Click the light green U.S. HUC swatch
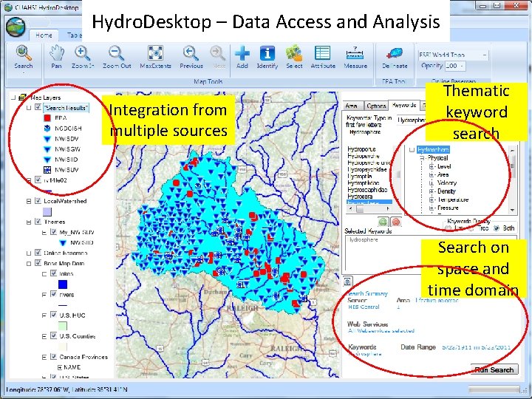 [63, 326]
